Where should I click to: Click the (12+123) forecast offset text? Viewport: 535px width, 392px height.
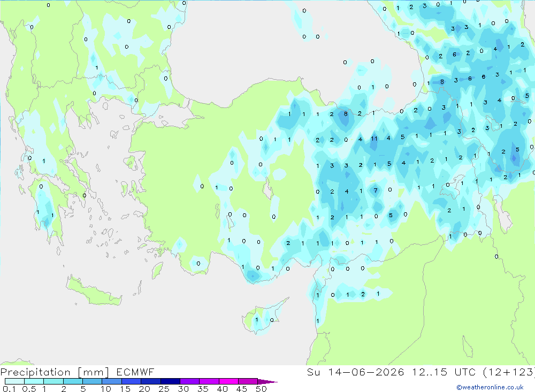tap(509, 372)
